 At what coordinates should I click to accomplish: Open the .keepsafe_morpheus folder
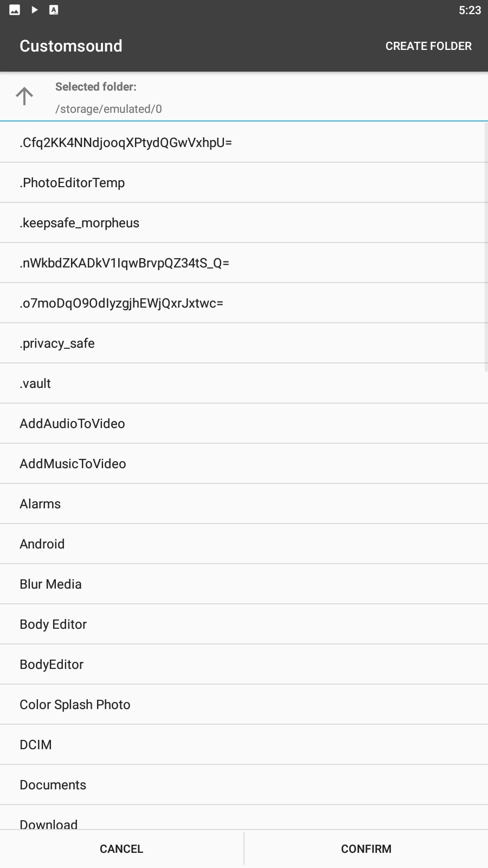click(x=244, y=223)
